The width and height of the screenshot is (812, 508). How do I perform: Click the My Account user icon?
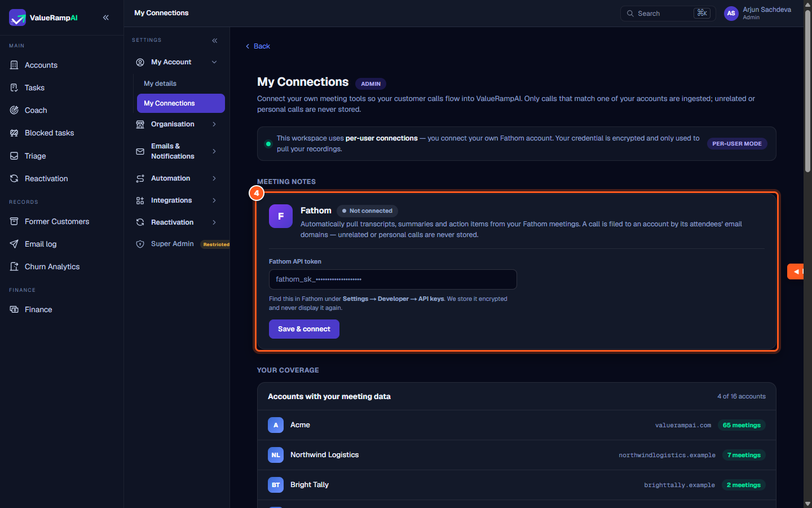point(140,62)
